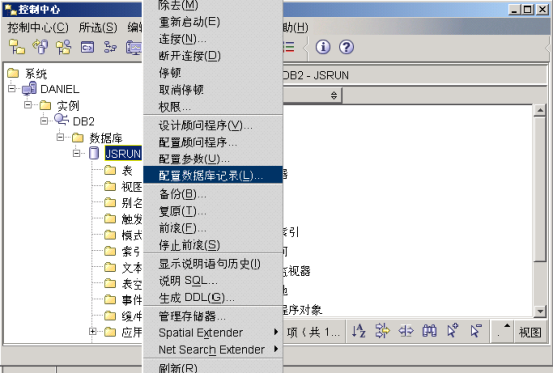The image size is (554, 374).
Task: Click the legend icon with colored lines
Action: pos(289,47)
